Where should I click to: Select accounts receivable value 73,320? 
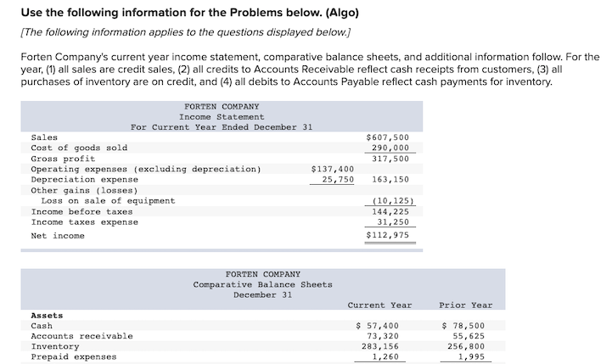[383, 336]
